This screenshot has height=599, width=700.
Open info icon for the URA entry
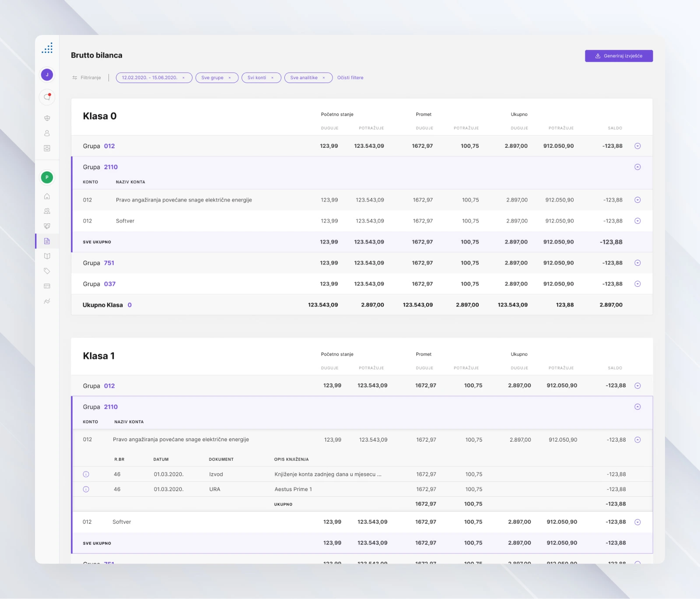(86, 489)
